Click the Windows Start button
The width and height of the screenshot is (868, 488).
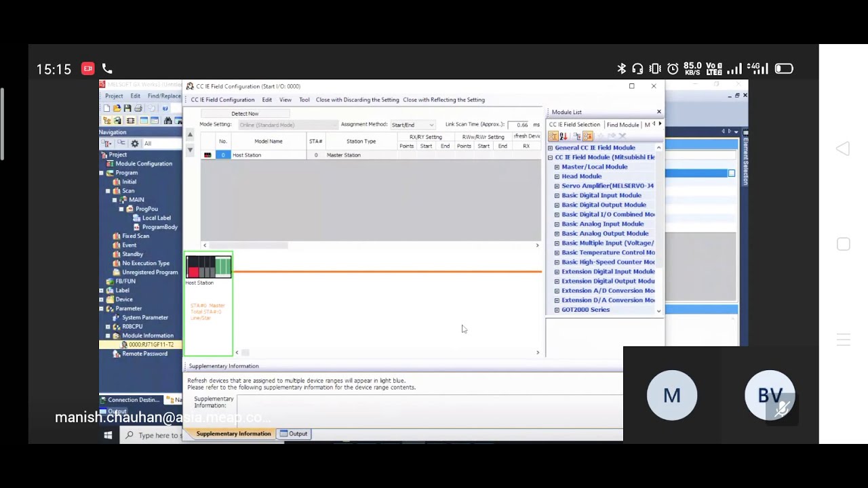[x=108, y=435]
